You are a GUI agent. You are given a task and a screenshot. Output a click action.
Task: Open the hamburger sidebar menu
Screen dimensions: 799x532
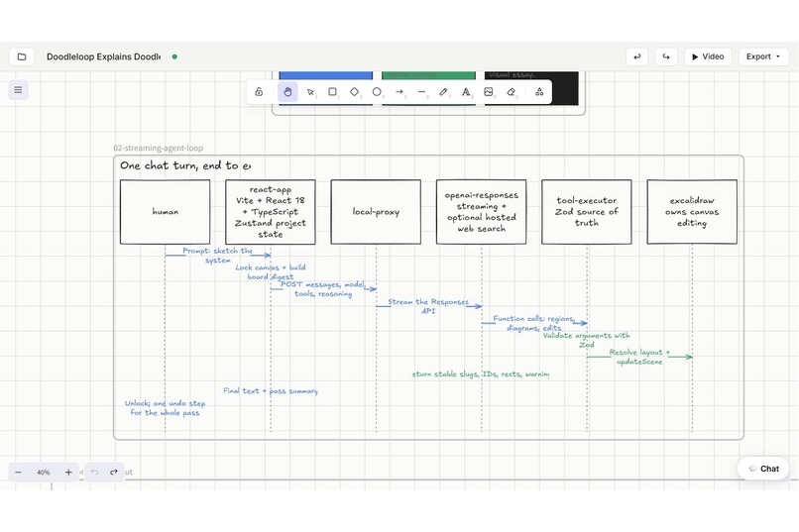pyautogui.click(x=19, y=90)
